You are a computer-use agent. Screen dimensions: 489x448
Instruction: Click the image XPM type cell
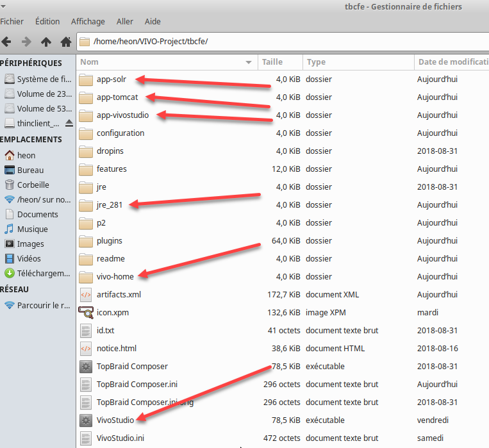[326, 313]
